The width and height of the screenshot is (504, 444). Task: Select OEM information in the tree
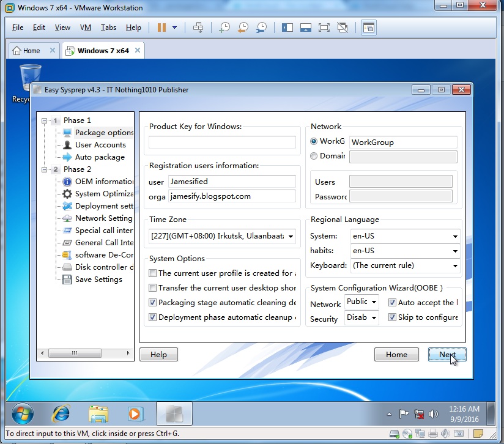tap(104, 182)
